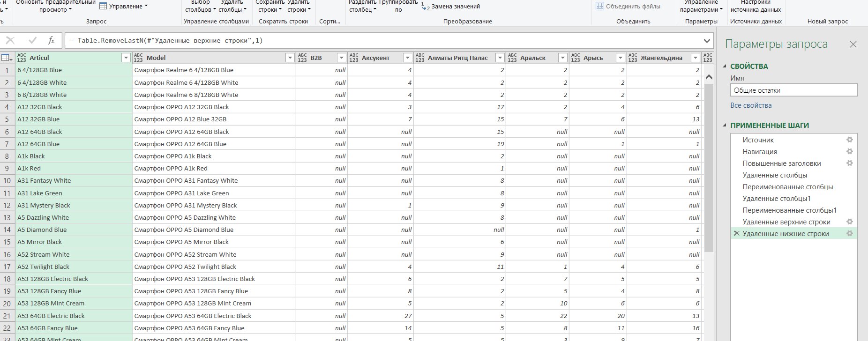
Task: Open settings gear for Удаленные верхние строки
Action: pyautogui.click(x=849, y=222)
